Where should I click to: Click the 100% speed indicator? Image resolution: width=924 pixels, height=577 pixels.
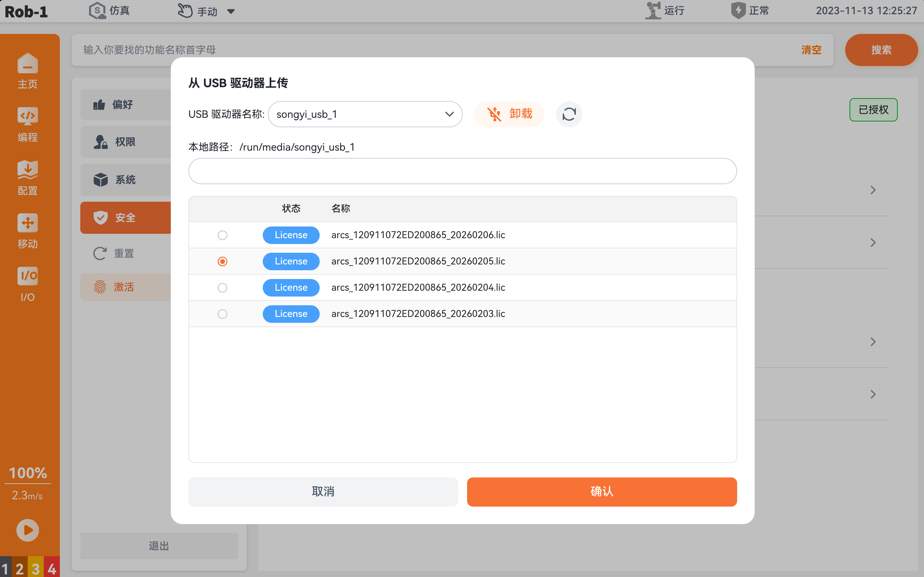point(27,473)
